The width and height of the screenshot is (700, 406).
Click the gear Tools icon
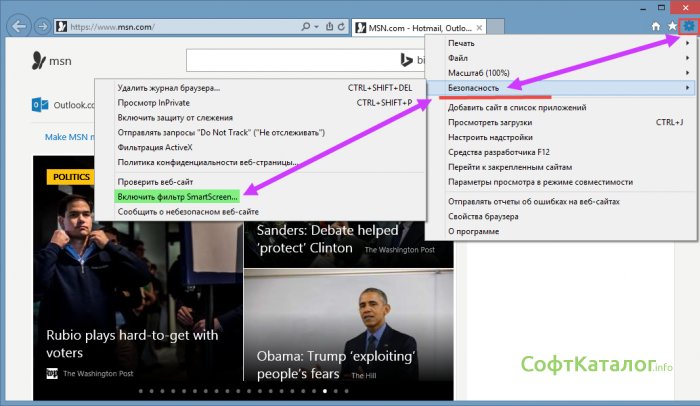688,26
